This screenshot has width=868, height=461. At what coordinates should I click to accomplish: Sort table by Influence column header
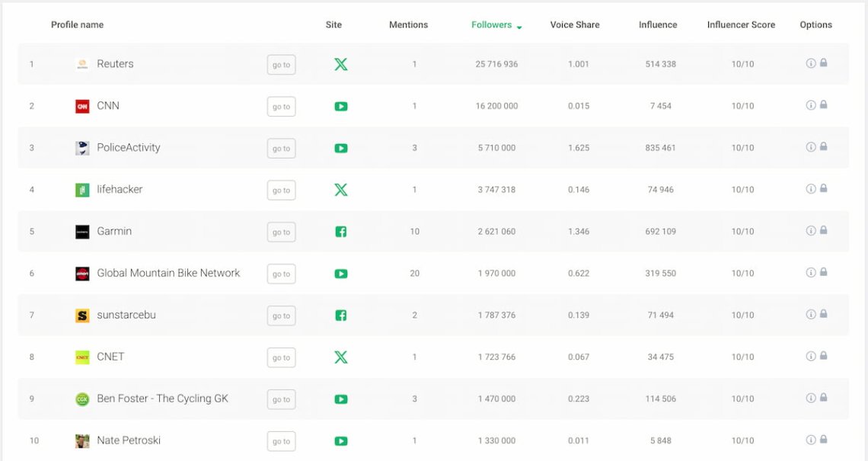pos(658,25)
